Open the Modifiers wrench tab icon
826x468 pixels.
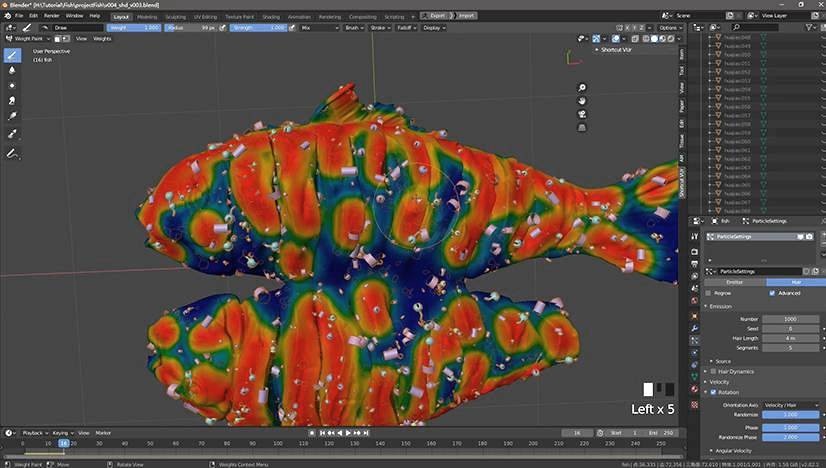point(694,328)
